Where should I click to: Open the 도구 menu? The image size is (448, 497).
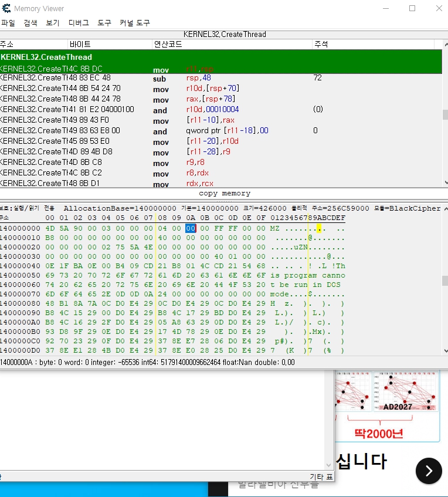(104, 23)
